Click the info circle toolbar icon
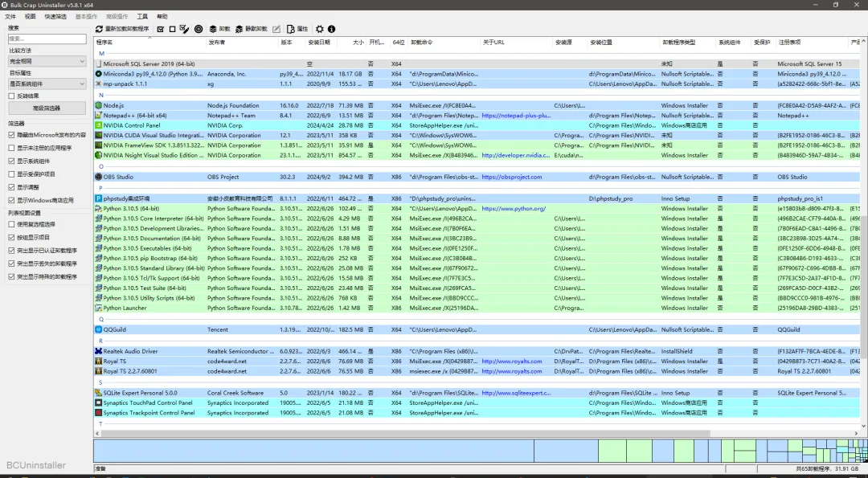The image size is (868, 478). coord(331,29)
